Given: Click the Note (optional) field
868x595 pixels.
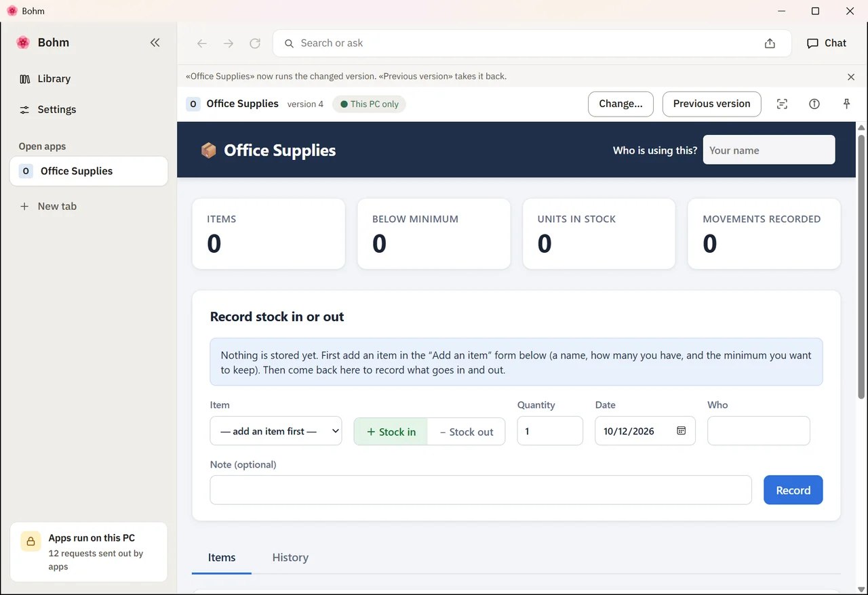Looking at the screenshot, I should click(481, 490).
